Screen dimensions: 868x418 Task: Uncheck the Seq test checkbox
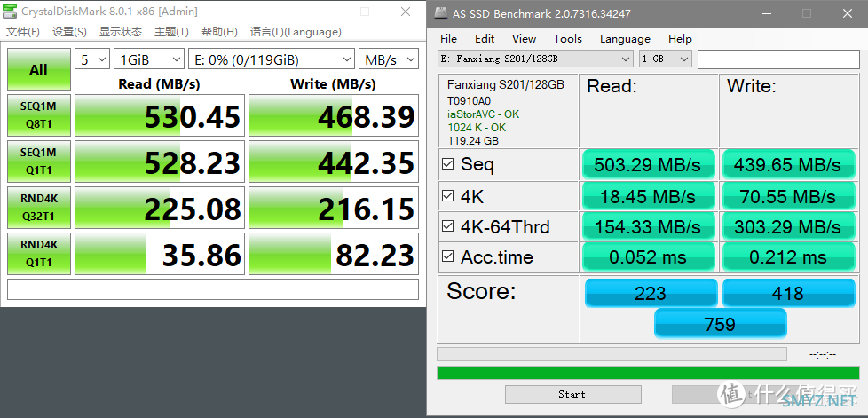[447, 164]
